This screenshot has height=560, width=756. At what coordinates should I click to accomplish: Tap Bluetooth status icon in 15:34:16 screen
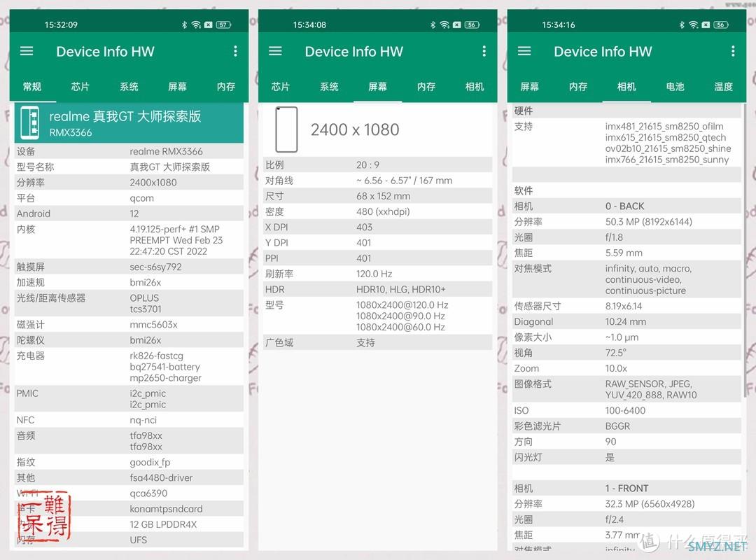point(682,24)
